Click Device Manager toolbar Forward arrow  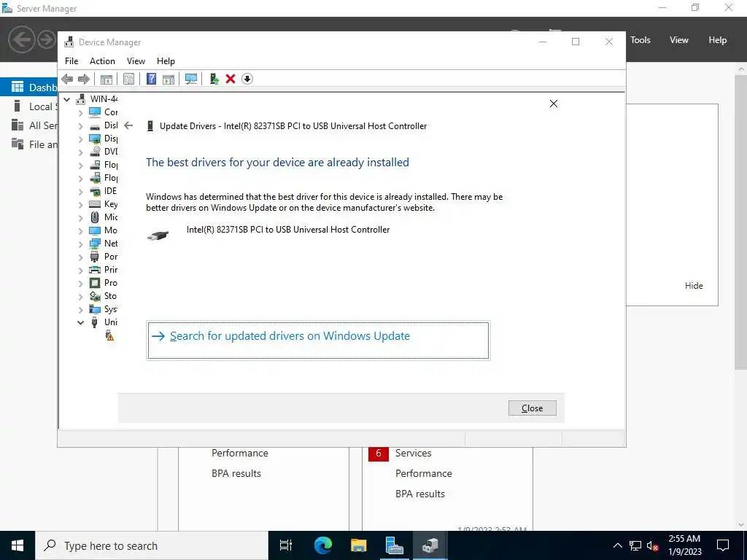point(83,79)
